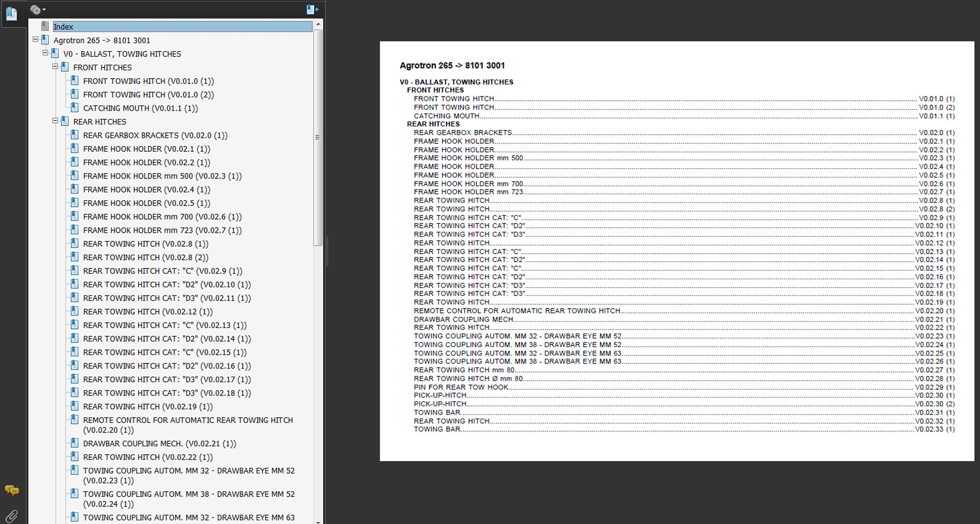
Task: Collapse the REAR HITCHES node
Action: (55, 121)
